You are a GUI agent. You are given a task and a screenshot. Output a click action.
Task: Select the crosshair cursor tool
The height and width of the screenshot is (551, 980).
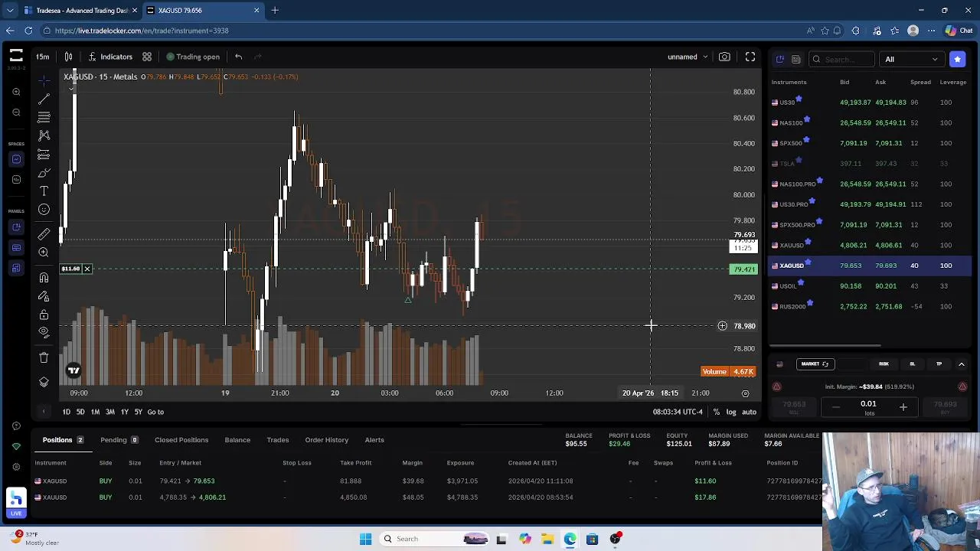pos(44,80)
